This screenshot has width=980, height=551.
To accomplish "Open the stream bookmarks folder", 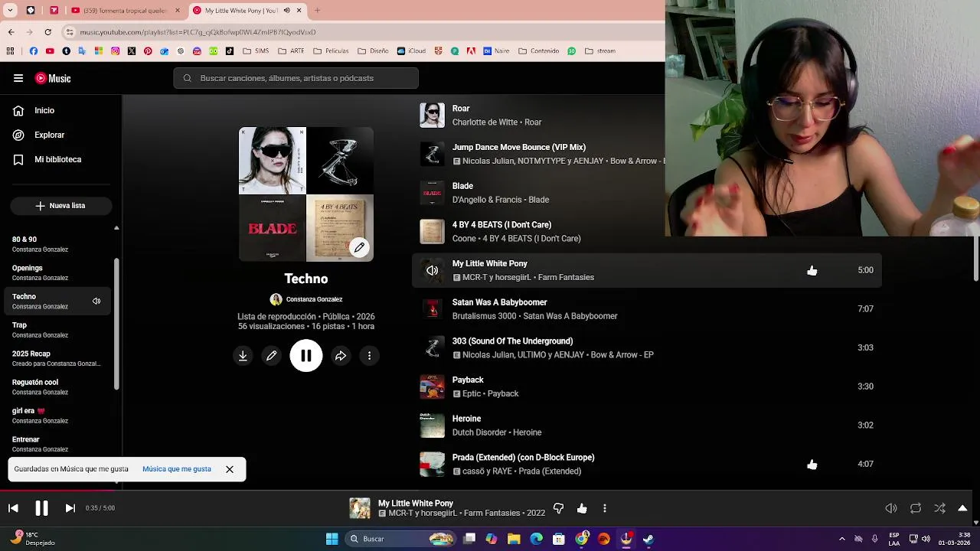I will 600,51.
